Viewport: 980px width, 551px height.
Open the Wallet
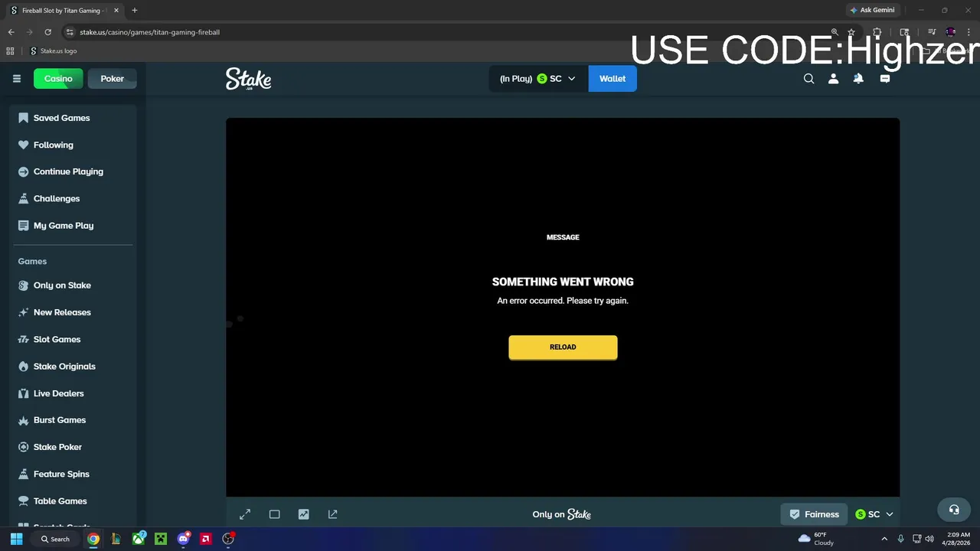(612, 79)
